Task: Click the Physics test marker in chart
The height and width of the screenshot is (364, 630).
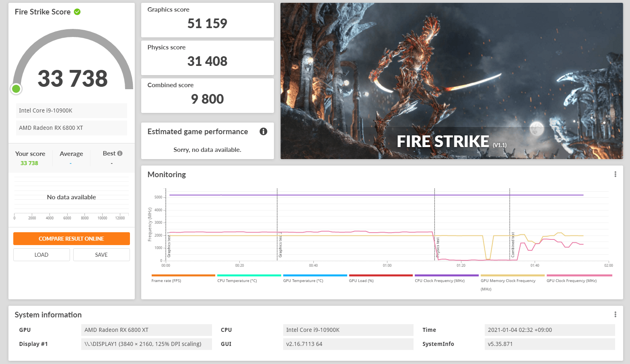Action: [438, 247]
